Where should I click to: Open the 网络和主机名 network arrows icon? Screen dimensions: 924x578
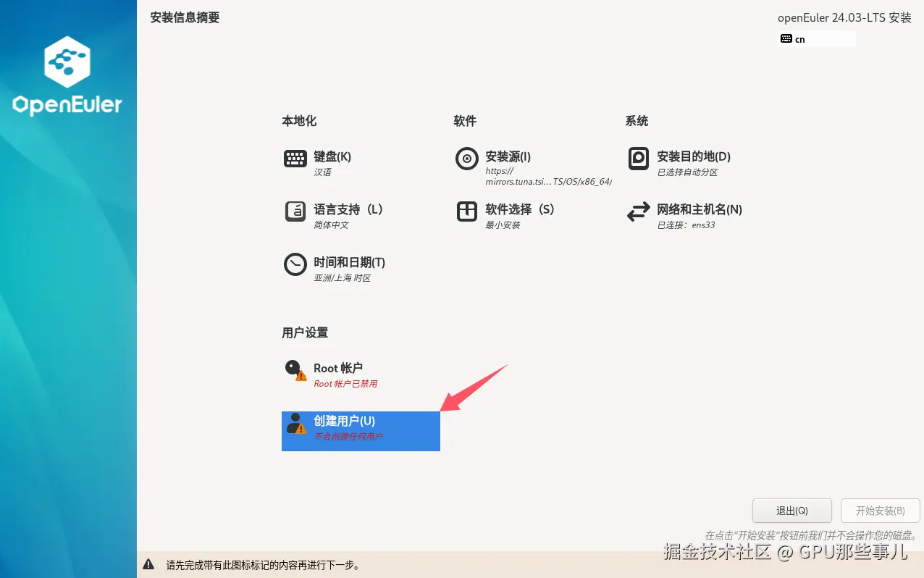pyautogui.click(x=638, y=211)
